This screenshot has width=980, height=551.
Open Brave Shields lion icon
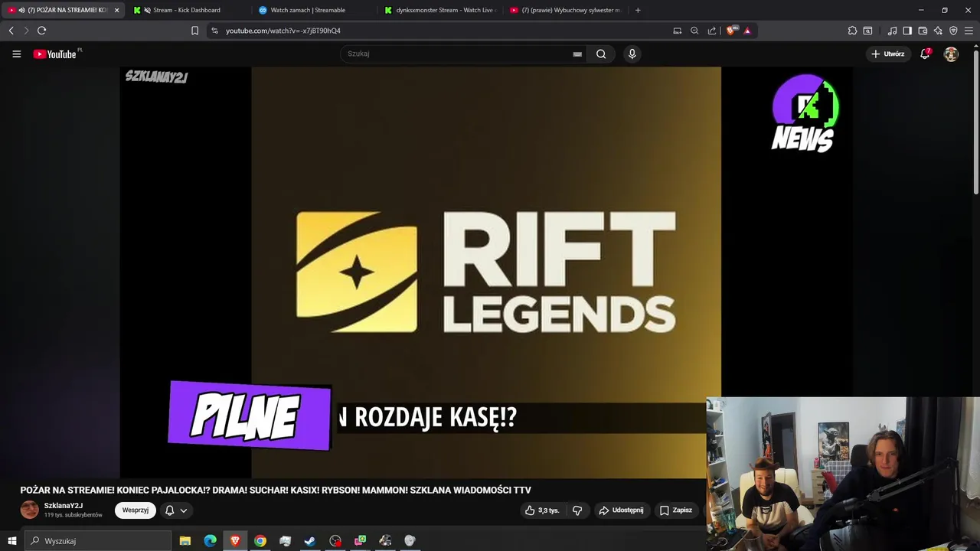731,31
